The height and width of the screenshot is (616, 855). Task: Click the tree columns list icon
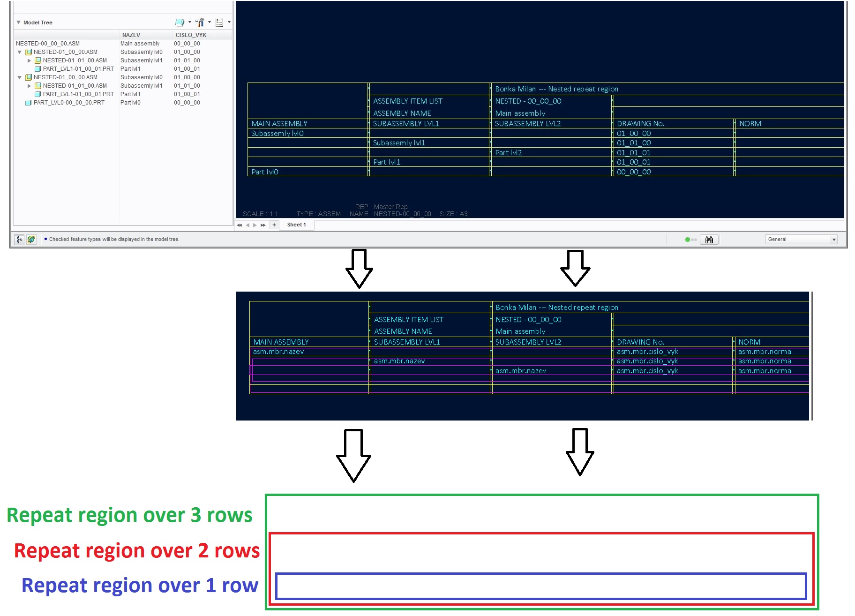tap(219, 22)
